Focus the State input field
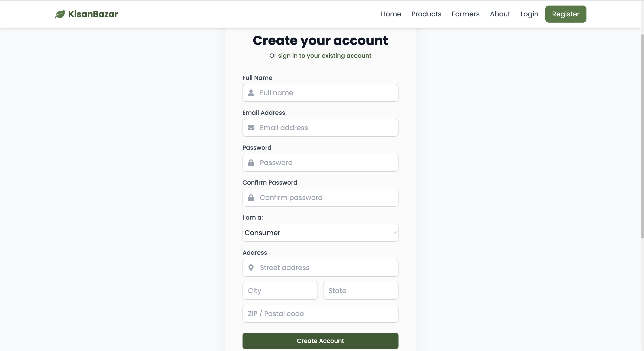Viewport: 644px width, 351px height. coord(361,291)
